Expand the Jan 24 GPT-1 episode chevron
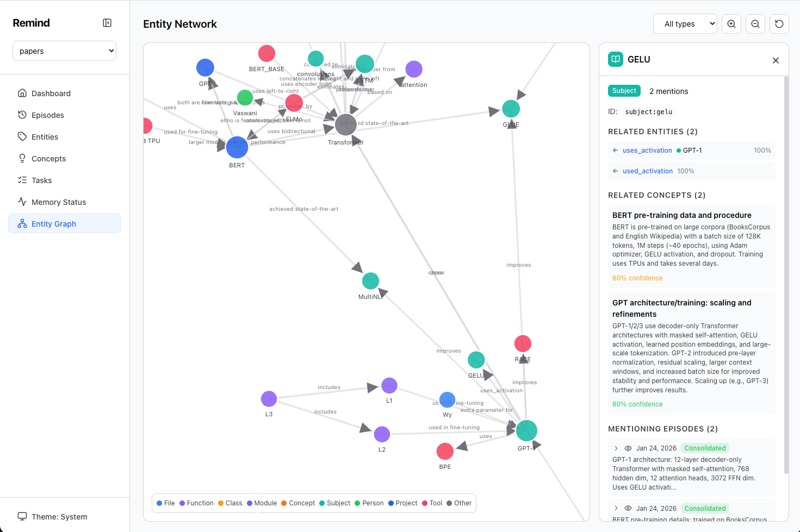This screenshot has height=532, width=800. 616,448
